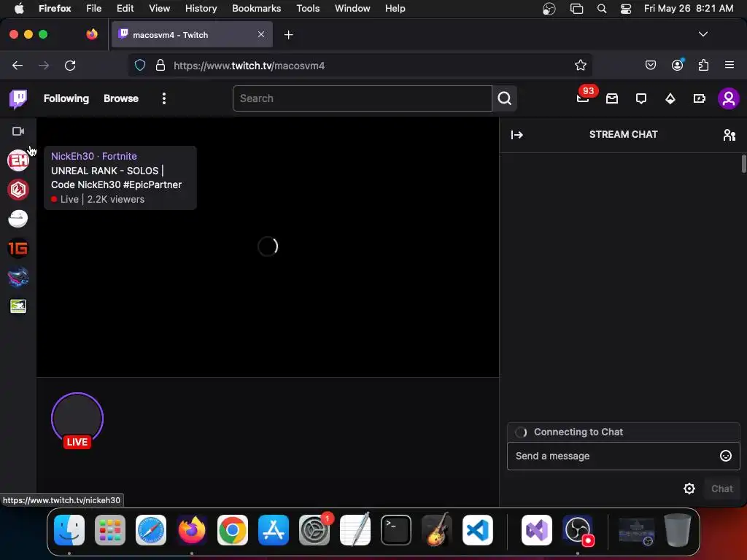
Task: Open the History menu
Action: point(201,9)
